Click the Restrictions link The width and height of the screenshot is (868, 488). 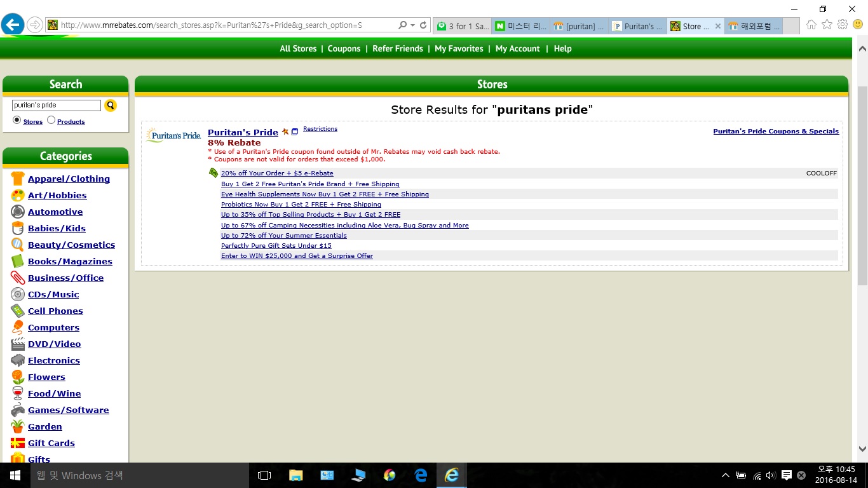[x=320, y=129]
